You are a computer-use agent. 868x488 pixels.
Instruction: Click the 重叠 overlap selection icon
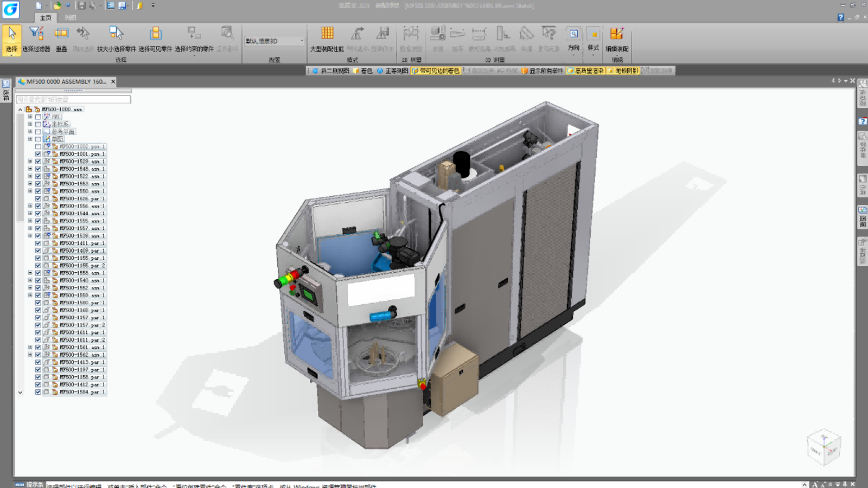[61, 40]
